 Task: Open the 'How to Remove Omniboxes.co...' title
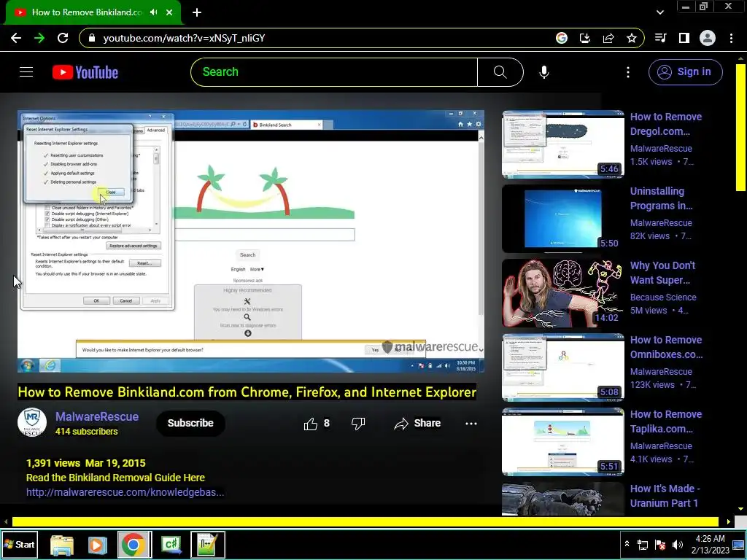point(666,346)
